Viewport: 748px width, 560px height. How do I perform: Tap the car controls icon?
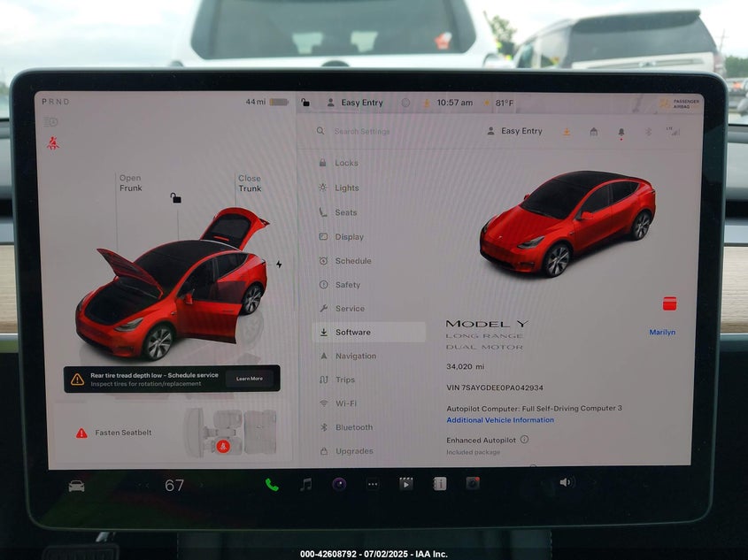click(77, 486)
